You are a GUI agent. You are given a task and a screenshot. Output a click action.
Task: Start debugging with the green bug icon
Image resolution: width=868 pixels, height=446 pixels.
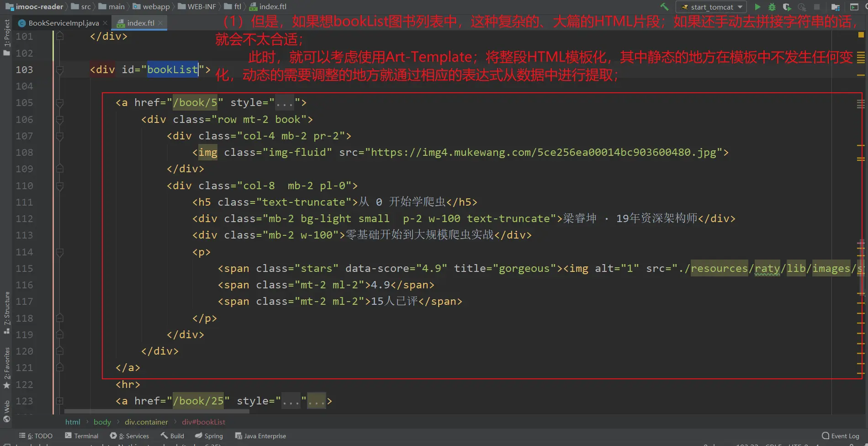point(772,7)
